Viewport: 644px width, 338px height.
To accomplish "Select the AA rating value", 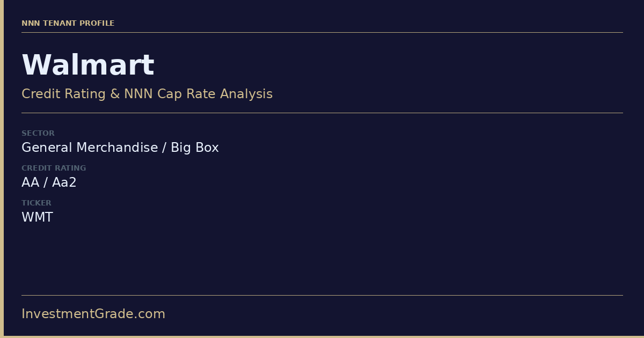I will coord(31,183).
